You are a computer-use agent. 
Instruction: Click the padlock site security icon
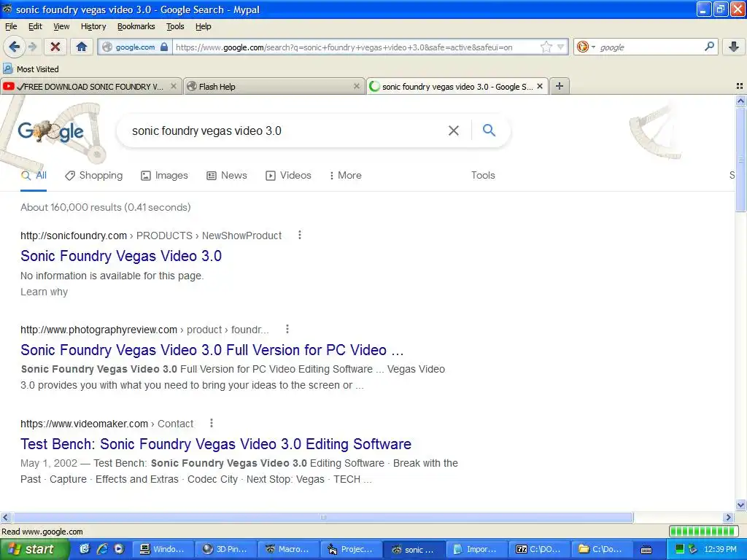[x=164, y=47]
